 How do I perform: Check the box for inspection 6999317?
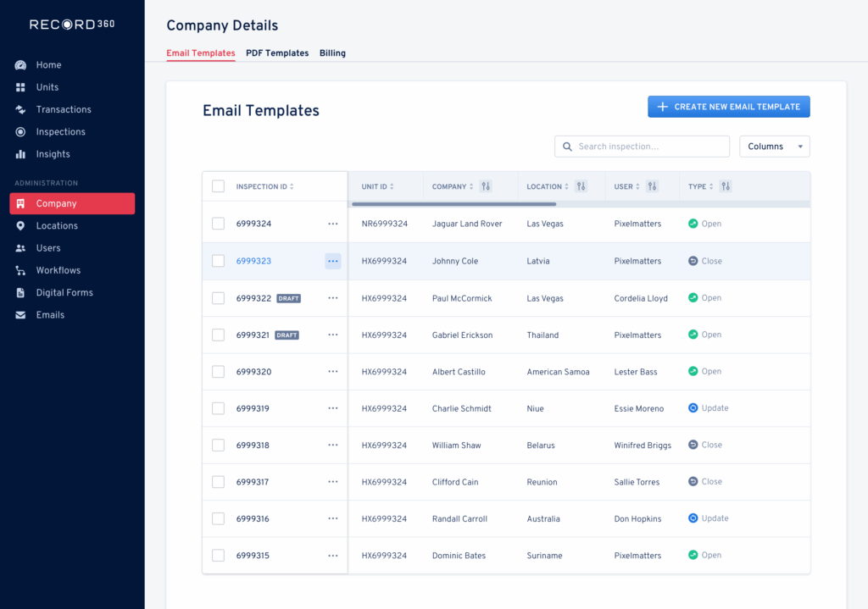(x=218, y=482)
